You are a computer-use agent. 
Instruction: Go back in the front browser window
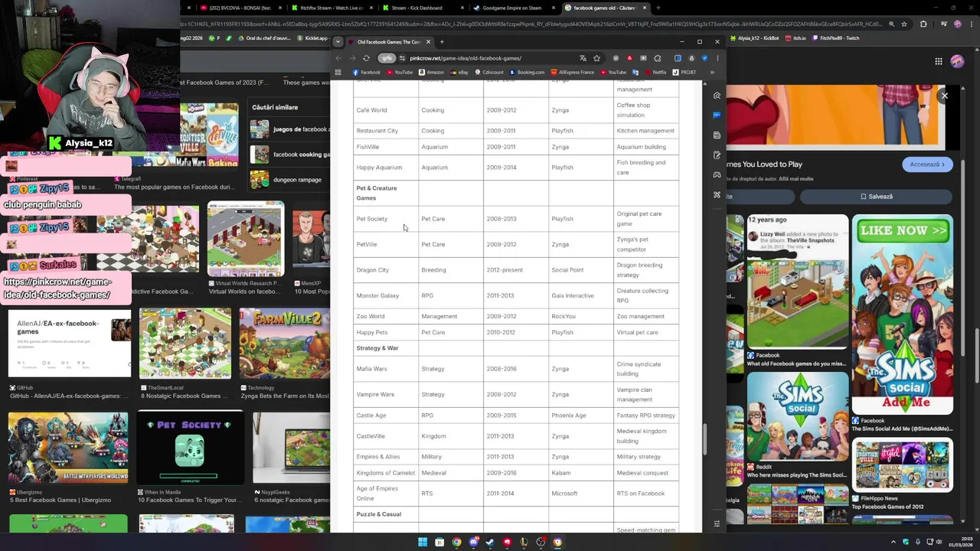(339, 58)
